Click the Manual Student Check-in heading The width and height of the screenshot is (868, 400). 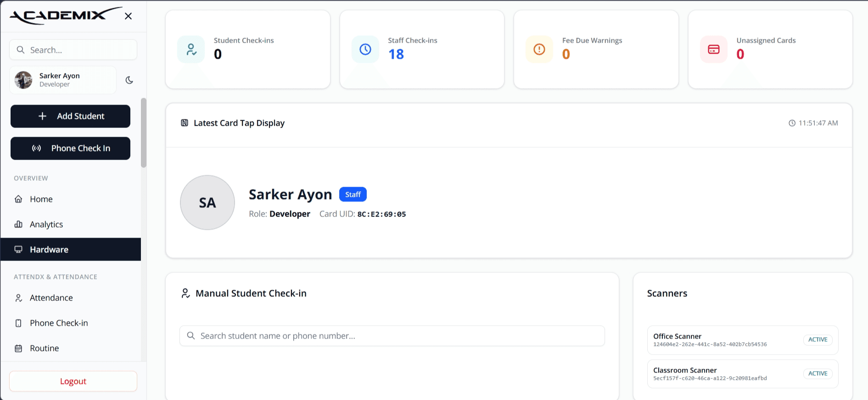pyautogui.click(x=251, y=293)
